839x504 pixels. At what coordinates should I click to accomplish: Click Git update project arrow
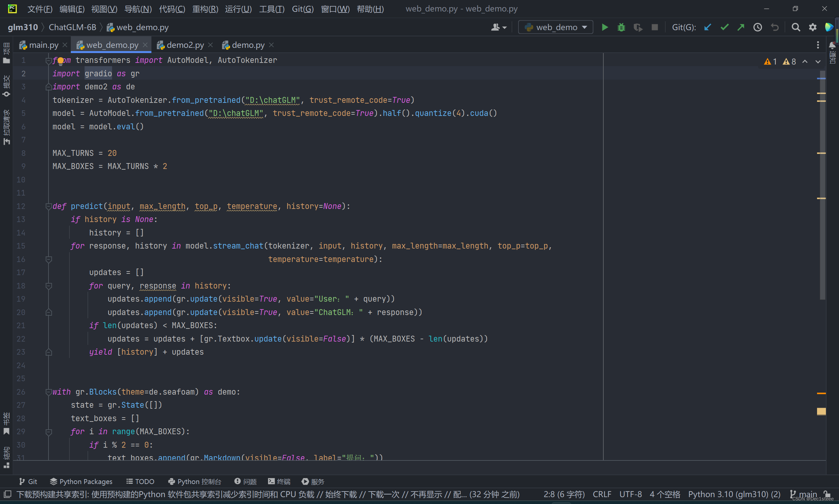coord(708,27)
